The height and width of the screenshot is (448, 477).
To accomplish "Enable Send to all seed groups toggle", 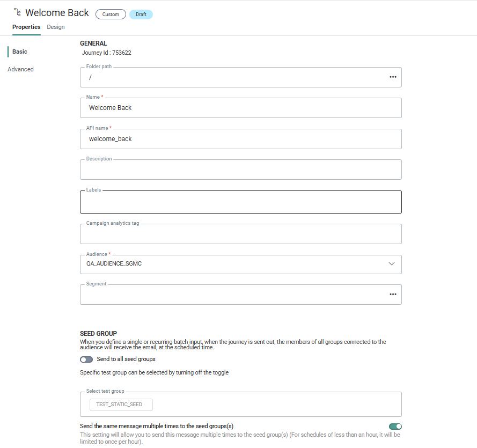I will [x=86, y=359].
